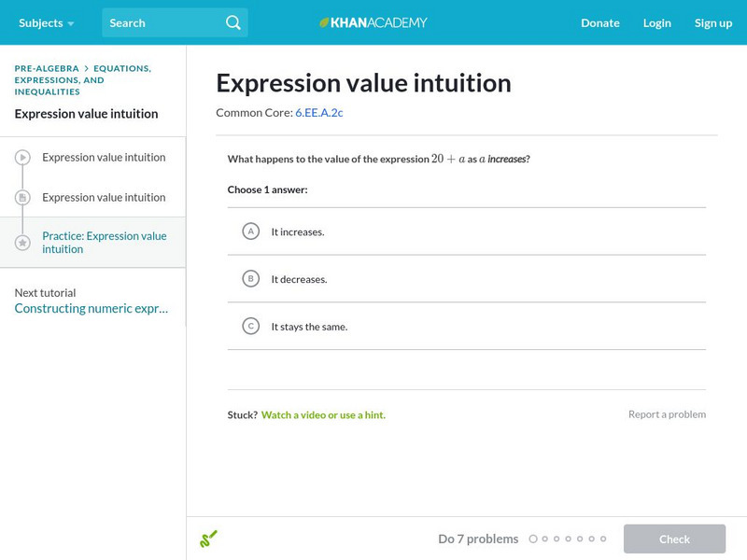Viewport: 747px width, 560px height.
Task: Select the video play icon beside first lesson
Action: pyautogui.click(x=21, y=157)
